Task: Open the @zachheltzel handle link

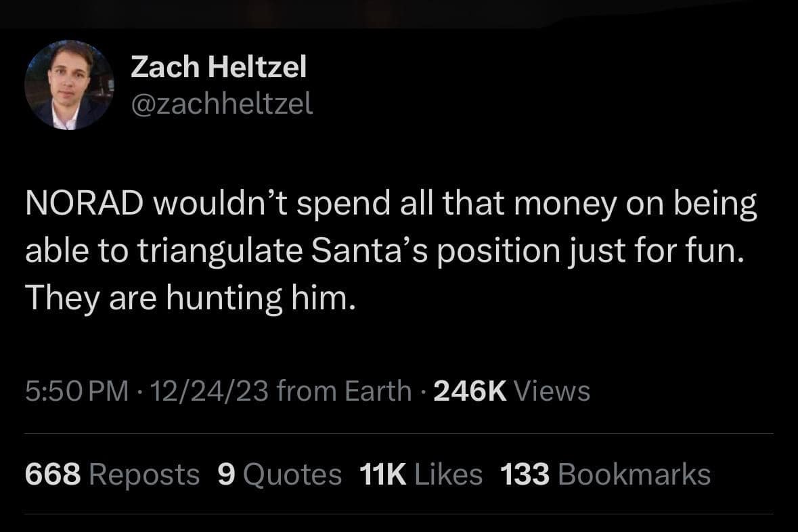Action: coord(221,104)
